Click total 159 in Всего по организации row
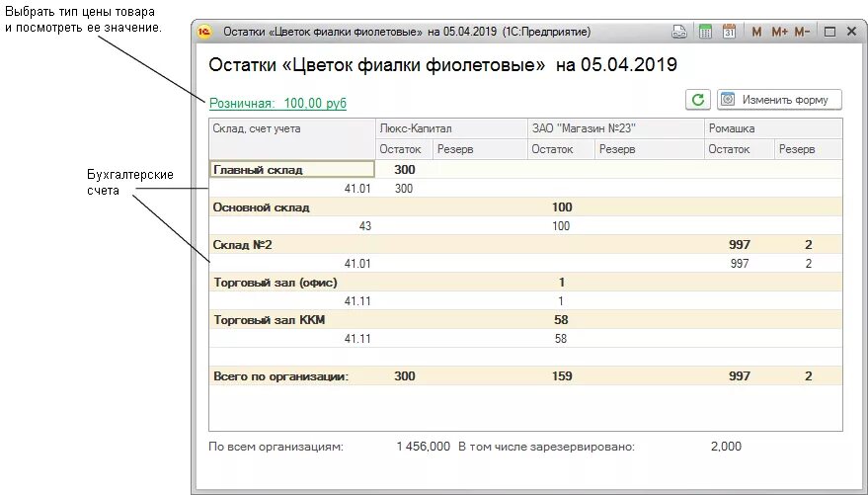The width and height of the screenshot is (868, 495). (562, 376)
